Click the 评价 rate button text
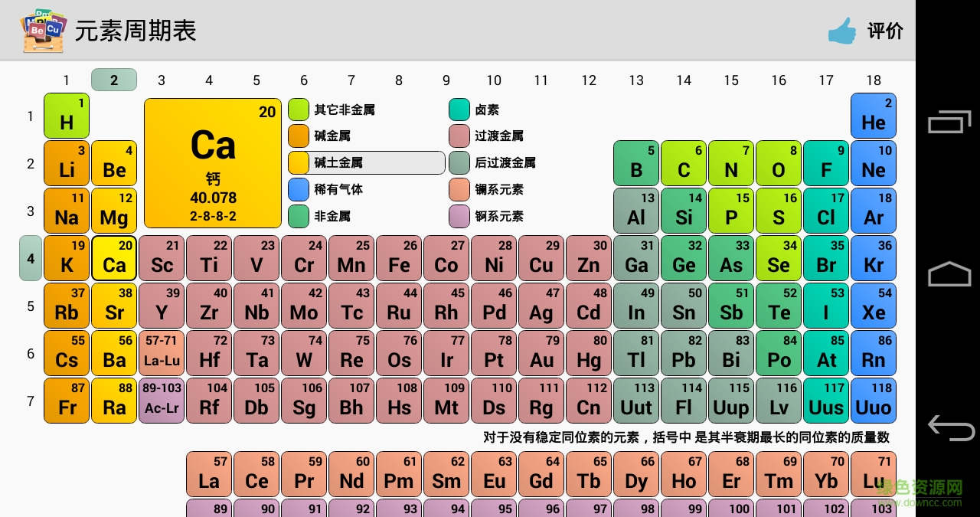 coord(885,31)
